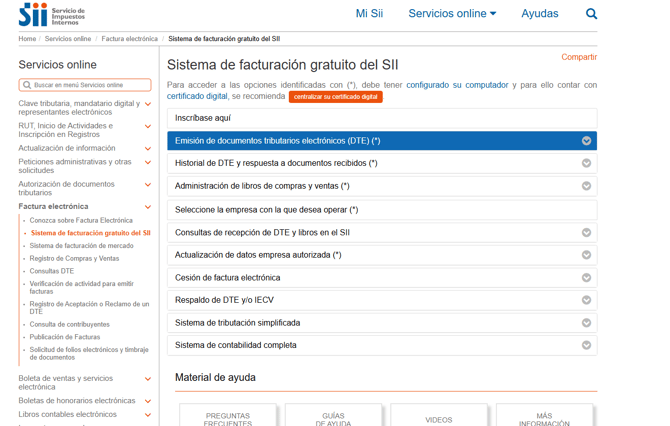Open Conozca sobre Factura Electrónica

coord(81,220)
